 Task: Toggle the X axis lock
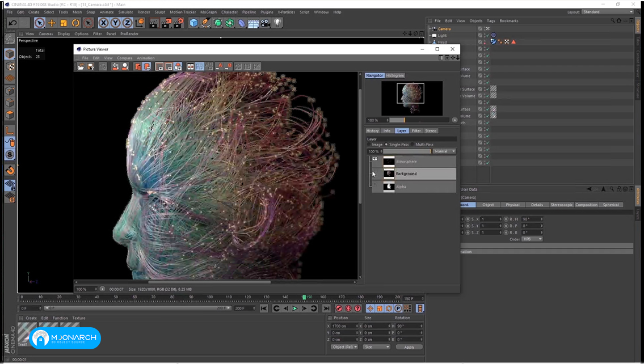(103, 23)
